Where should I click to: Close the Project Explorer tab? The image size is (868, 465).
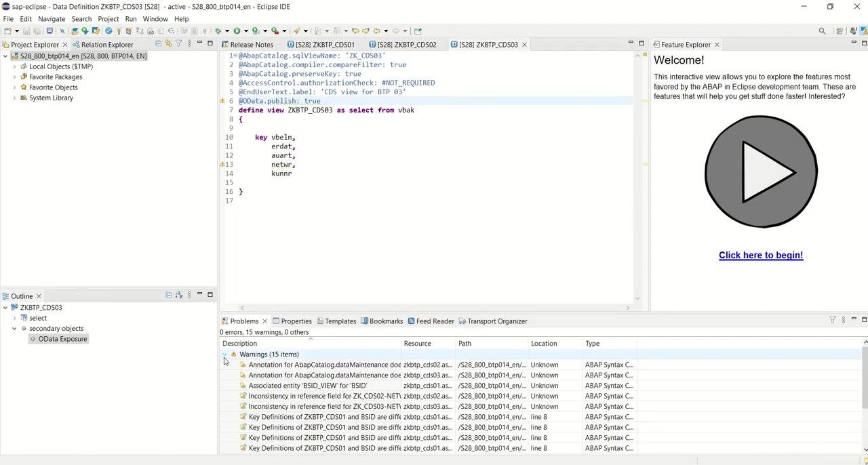(65, 45)
